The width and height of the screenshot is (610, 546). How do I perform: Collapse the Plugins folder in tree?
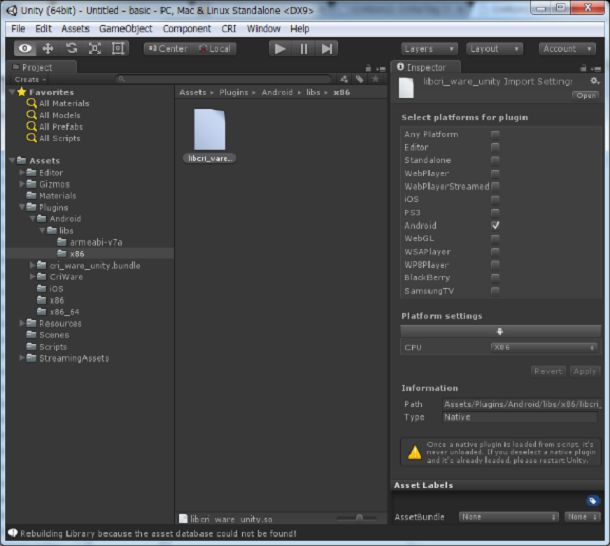pyautogui.click(x=23, y=207)
